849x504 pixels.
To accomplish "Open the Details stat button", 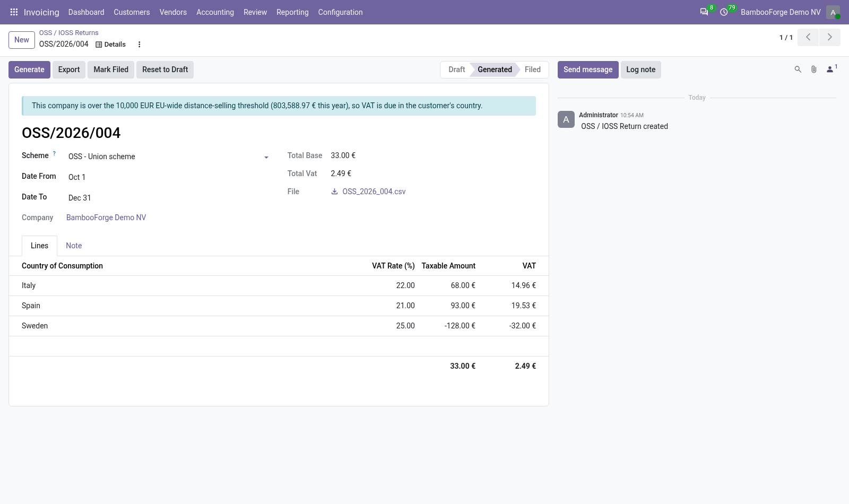I will pyautogui.click(x=110, y=45).
